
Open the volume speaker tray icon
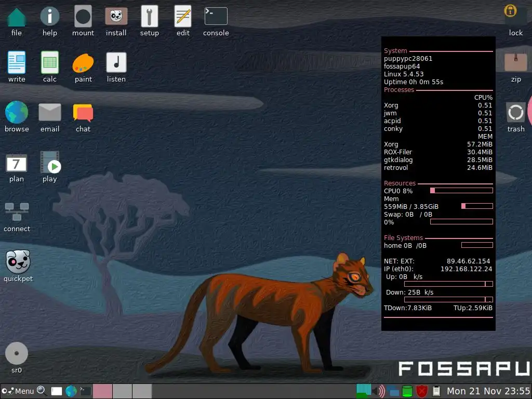coord(379,391)
